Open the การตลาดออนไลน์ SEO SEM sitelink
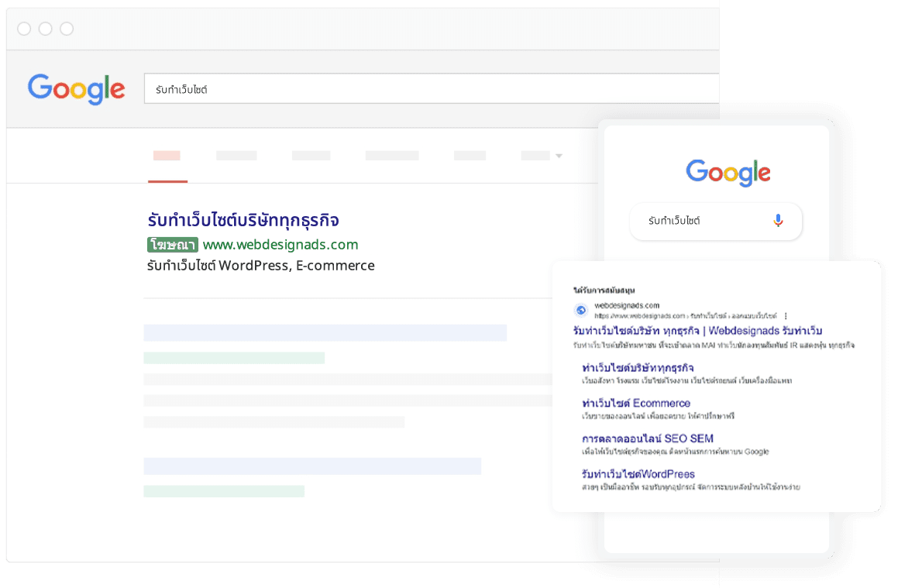The height and width of the screenshot is (588, 898). [x=647, y=438]
